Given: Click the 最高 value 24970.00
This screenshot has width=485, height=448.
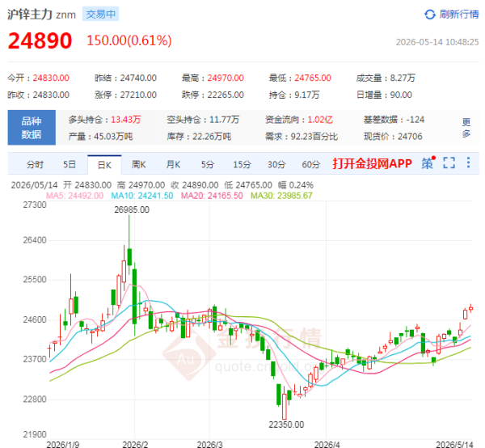Looking at the screenshot, I should [x=226, y=78].
